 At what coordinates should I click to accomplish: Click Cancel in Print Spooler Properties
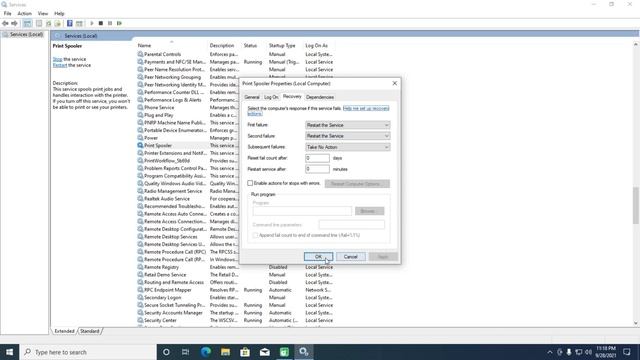point(351,257)
